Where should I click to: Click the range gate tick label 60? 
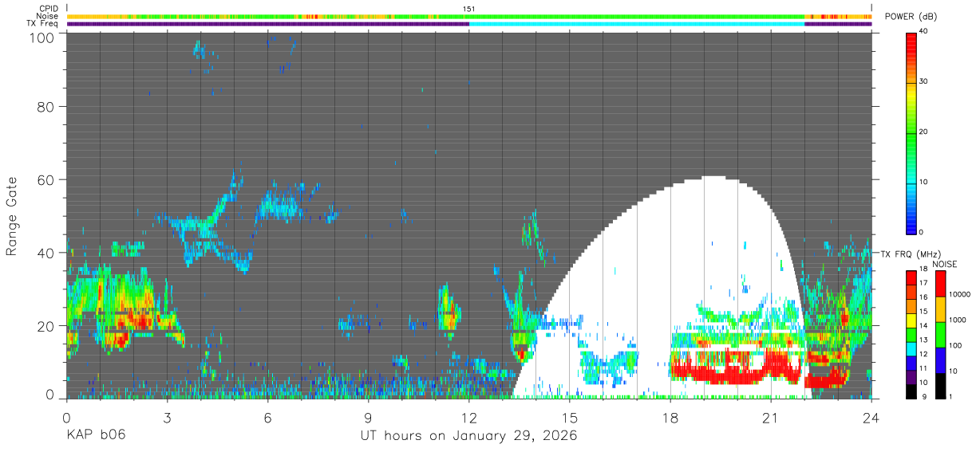point(46,179)
